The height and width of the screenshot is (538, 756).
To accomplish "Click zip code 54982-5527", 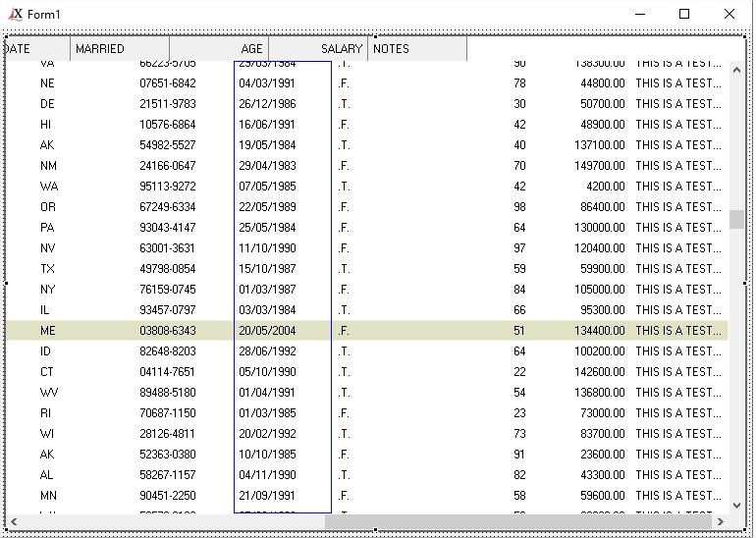I will point(168,145).
